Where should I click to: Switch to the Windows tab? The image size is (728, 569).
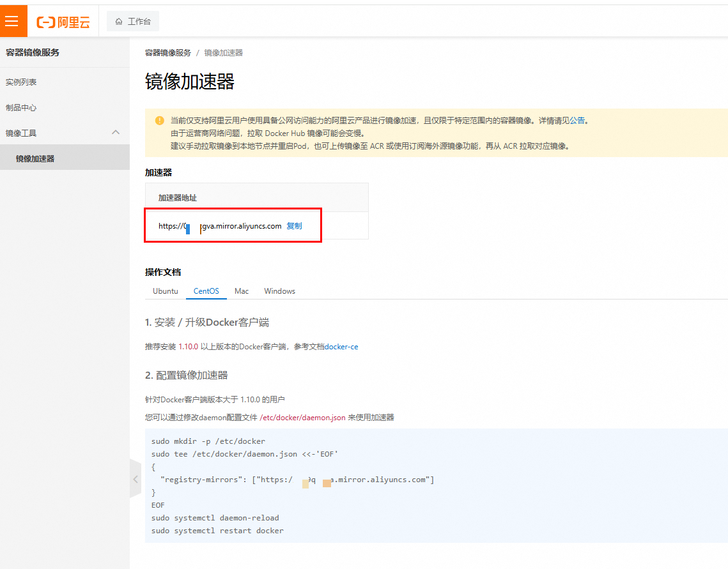[x=279, y=291]
